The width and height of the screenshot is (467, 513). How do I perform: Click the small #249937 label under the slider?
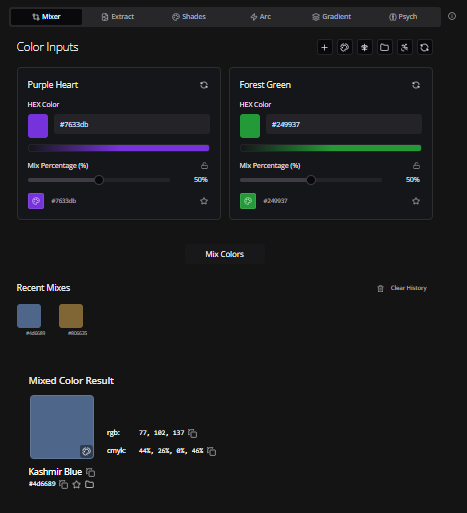pyautogui.click(x=275, y=201)
